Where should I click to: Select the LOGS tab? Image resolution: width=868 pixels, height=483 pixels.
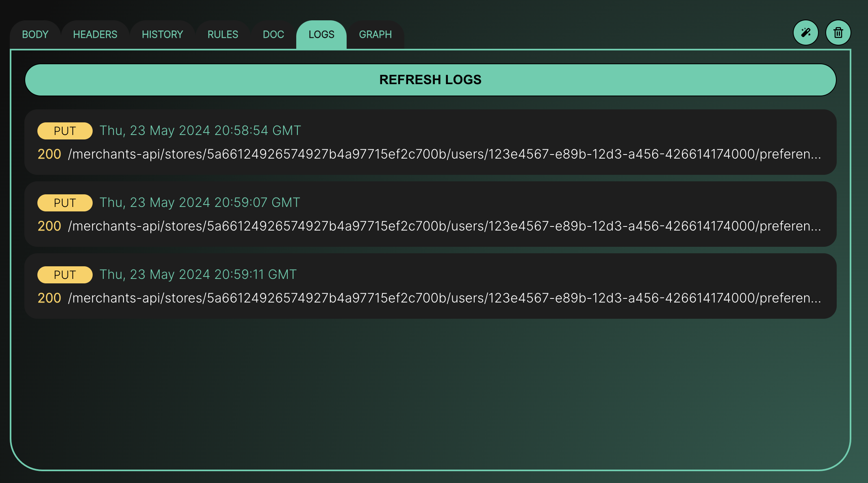[321, 35]
